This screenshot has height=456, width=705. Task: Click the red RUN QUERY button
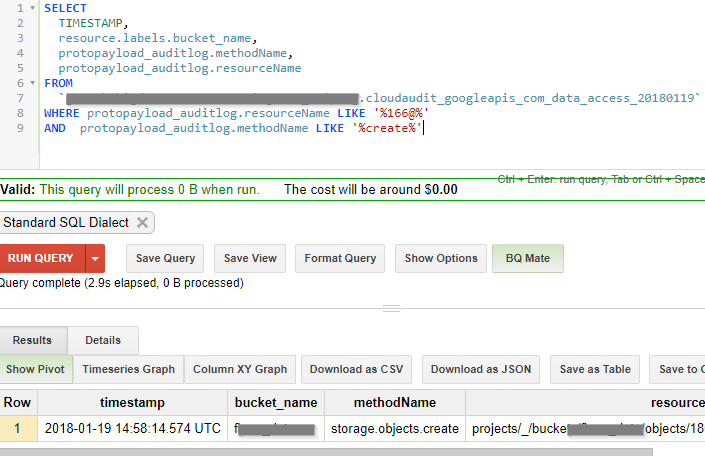(x=41, y=258)
